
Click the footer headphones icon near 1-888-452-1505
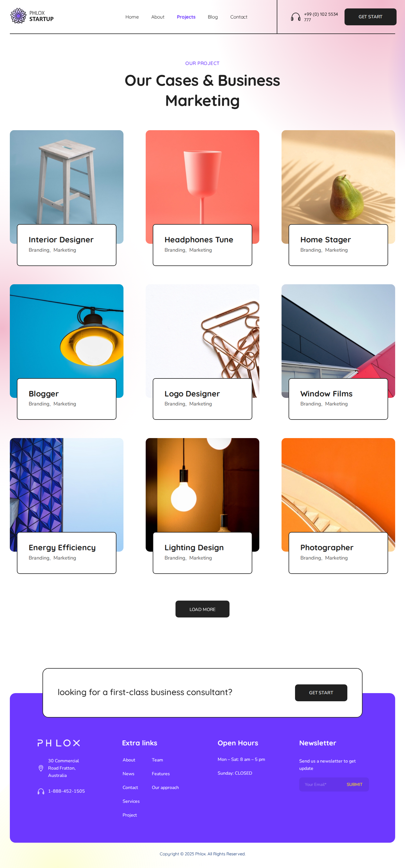[41, 791]
